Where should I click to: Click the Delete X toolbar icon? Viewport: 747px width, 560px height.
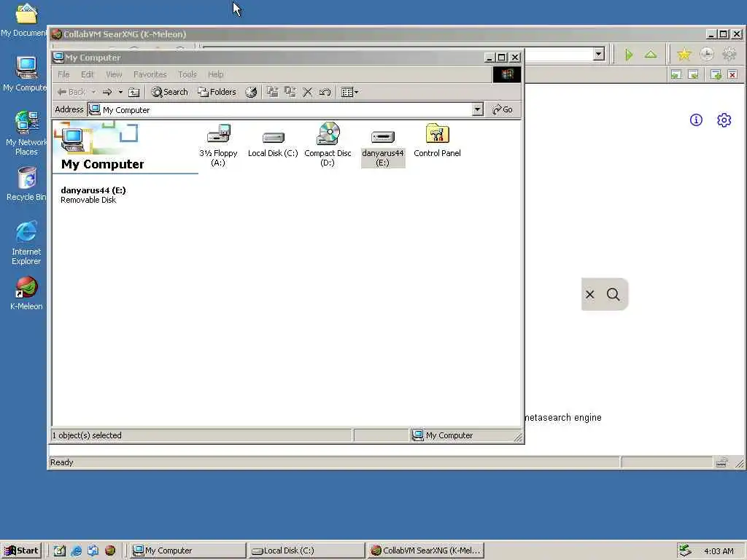tap(308, 92)
